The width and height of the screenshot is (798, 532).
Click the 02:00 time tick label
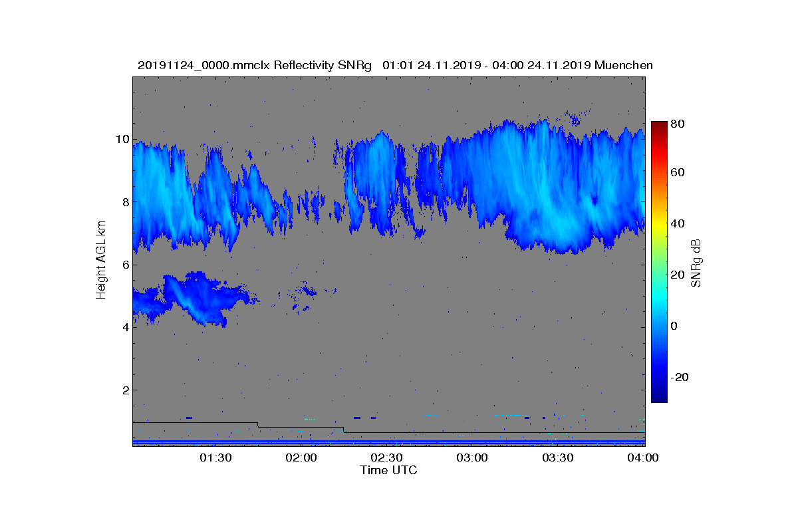[x=301, y=458]
